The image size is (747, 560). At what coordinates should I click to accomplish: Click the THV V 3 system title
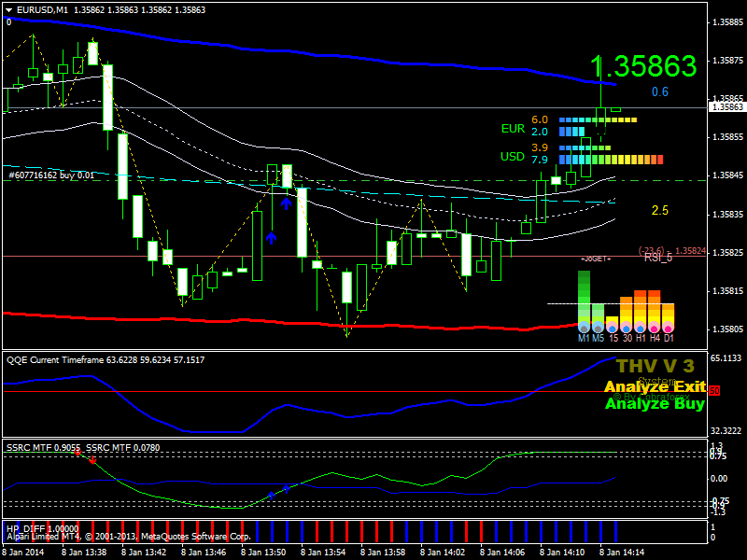pyautogui.click(x=655, y=366)
